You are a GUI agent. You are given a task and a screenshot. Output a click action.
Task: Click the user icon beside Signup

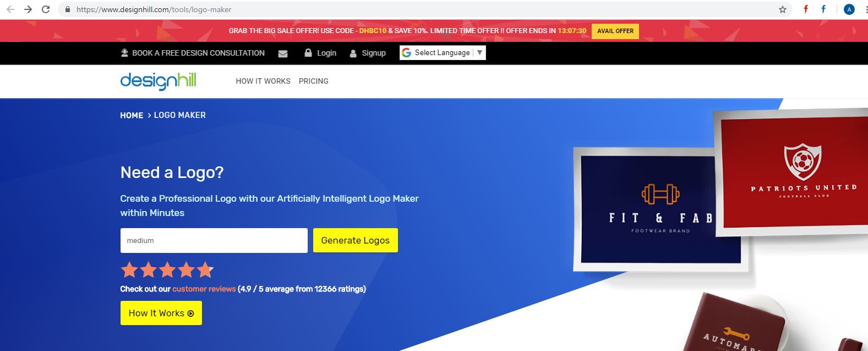(353, 53)
